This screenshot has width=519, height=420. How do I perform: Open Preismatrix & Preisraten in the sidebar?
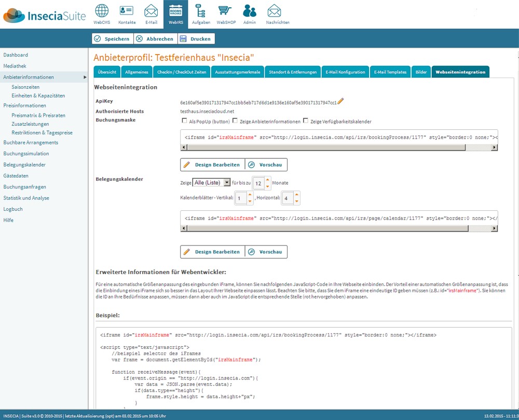click(38, 115)
